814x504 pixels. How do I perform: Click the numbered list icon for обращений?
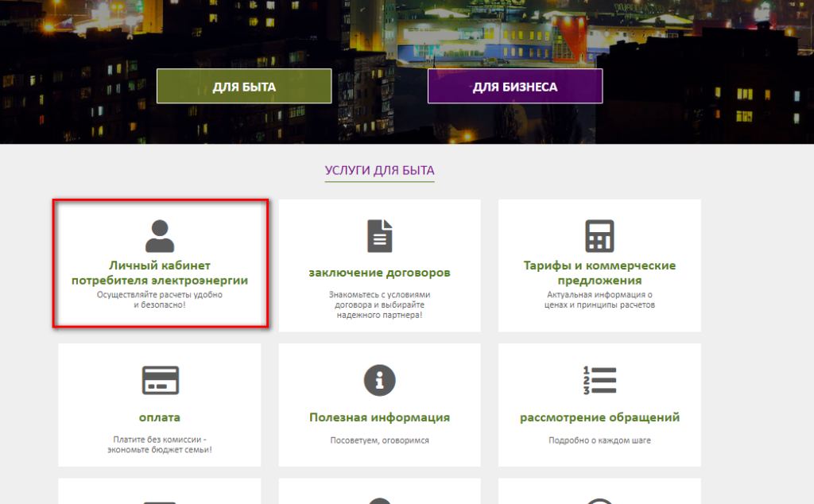599,380
